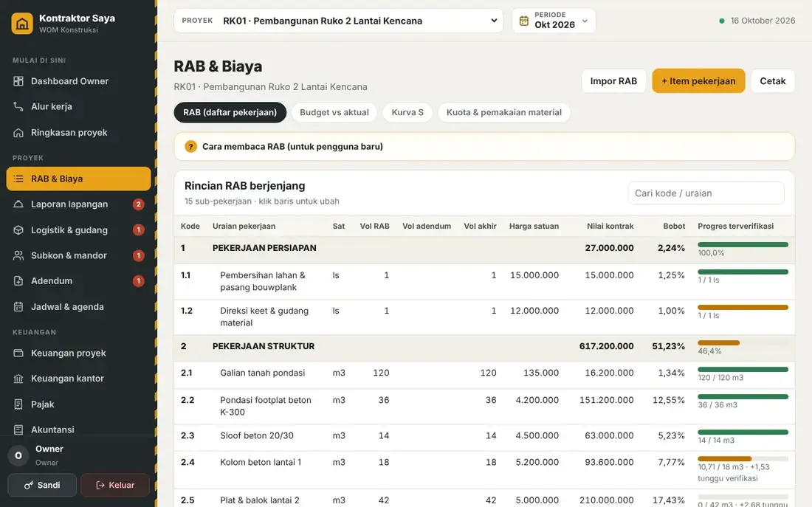This screenshot has width=812, height=507.
Task: Click the Kontraktor Saya house logo icon
Action: pos(22,24)
